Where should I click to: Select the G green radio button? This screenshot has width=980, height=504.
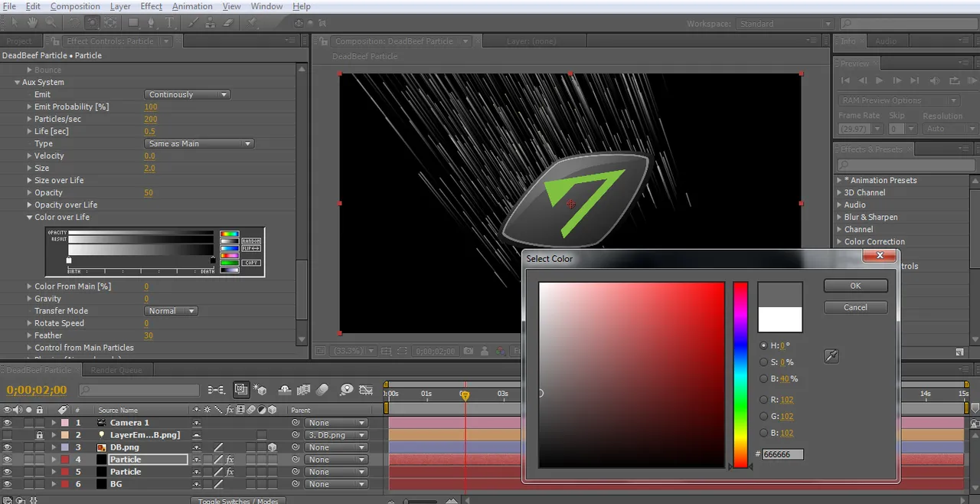(x=763, y=416)
